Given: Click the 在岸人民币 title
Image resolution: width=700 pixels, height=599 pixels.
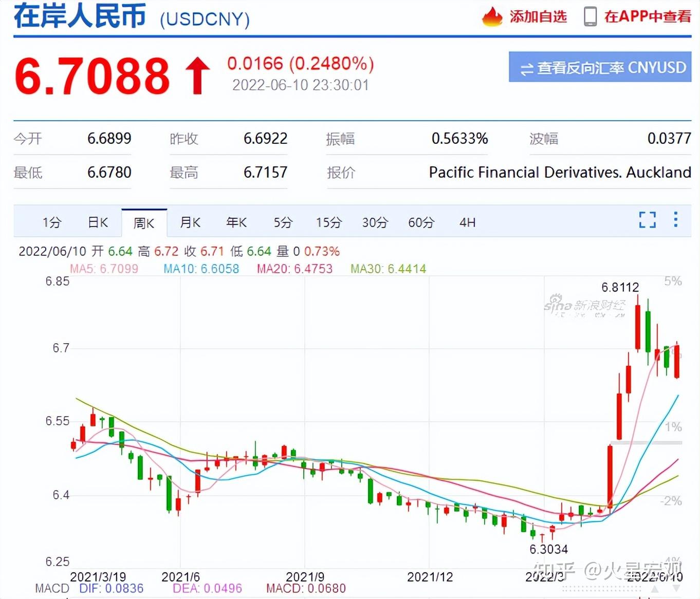Looking at the screenshot, I should (x=80, y=16).
